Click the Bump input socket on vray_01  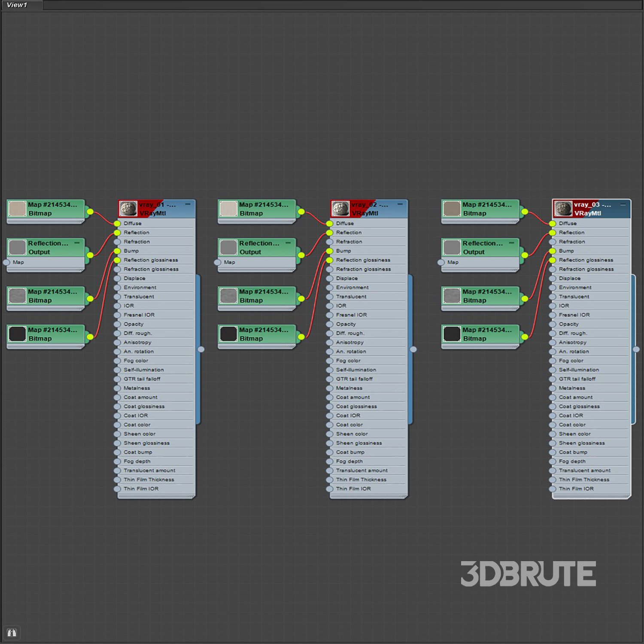pyautogui.click(x=117, y=251)
